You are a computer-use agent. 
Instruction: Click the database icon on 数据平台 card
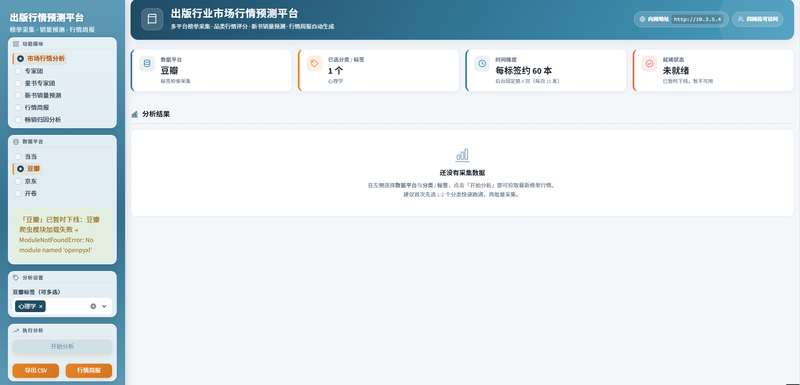tap(147, 64)
